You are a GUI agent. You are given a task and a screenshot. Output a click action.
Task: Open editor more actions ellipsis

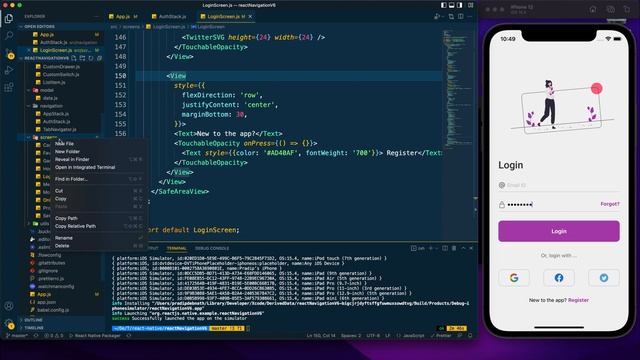(470, 16)
